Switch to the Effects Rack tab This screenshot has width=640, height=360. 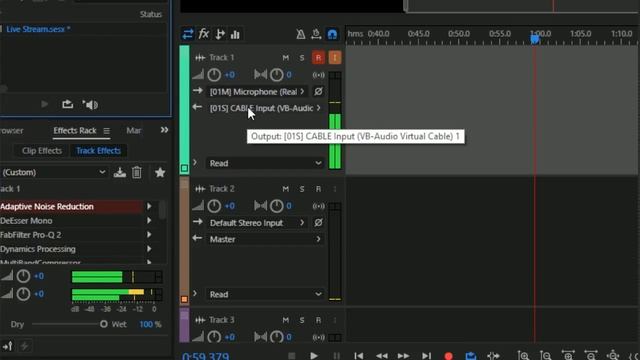[x=75, y=131]
